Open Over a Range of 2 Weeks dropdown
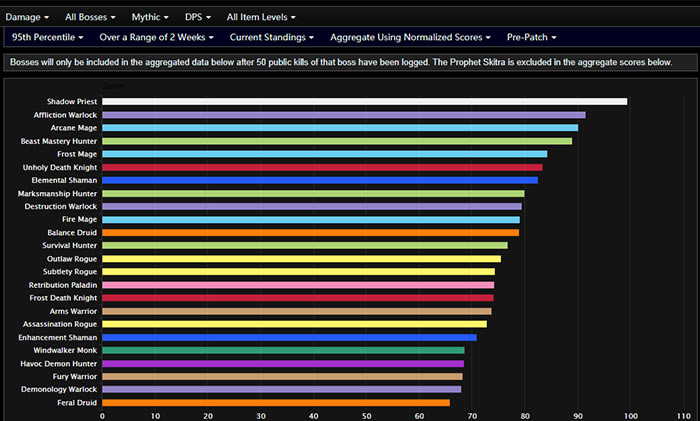The image size is (700, 421). pyautogui.click(x=157, y=37)
